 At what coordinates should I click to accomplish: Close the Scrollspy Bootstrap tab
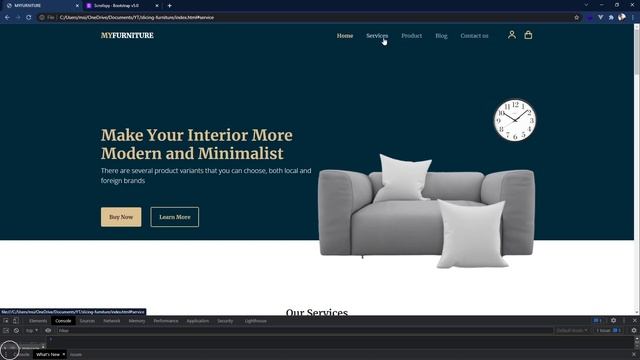click(157, 6)
